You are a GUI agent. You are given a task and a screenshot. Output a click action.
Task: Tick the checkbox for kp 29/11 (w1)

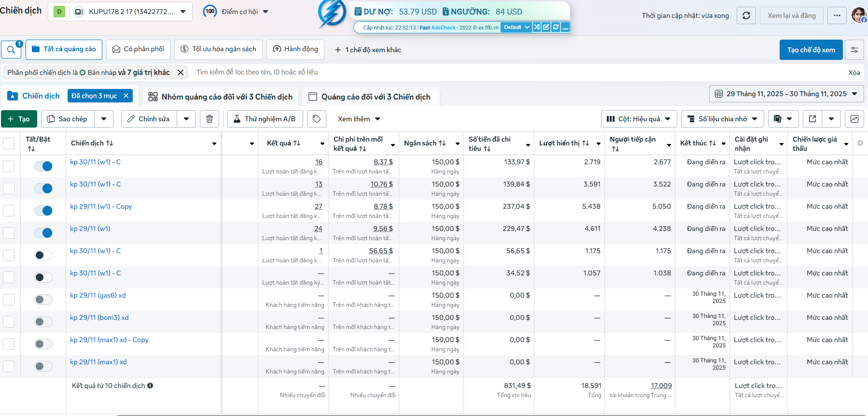pos(9,233)
